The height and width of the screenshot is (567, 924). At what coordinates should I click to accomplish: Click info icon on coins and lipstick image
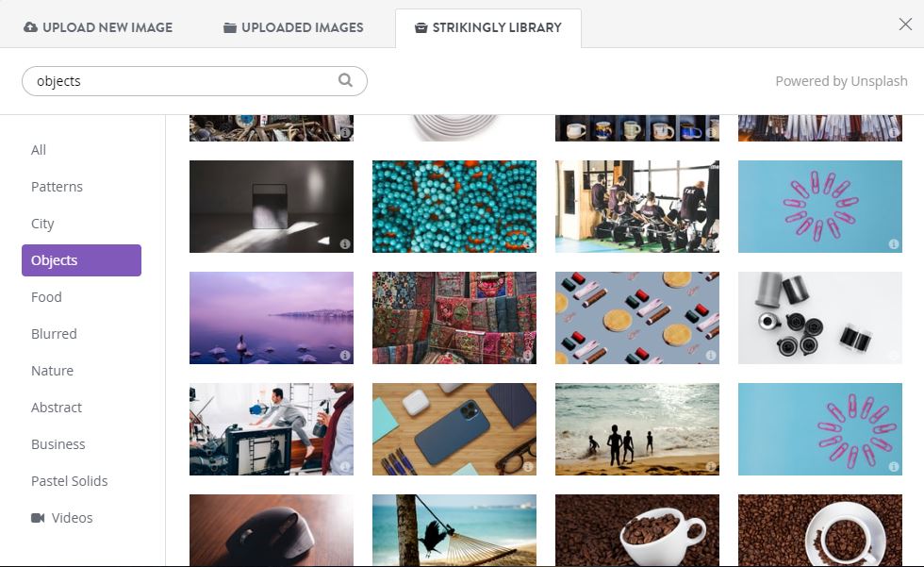(x=711, y=356)
